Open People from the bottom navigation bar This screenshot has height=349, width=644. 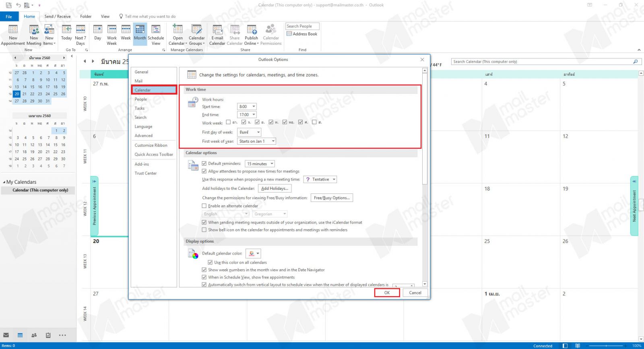[34, 335]
